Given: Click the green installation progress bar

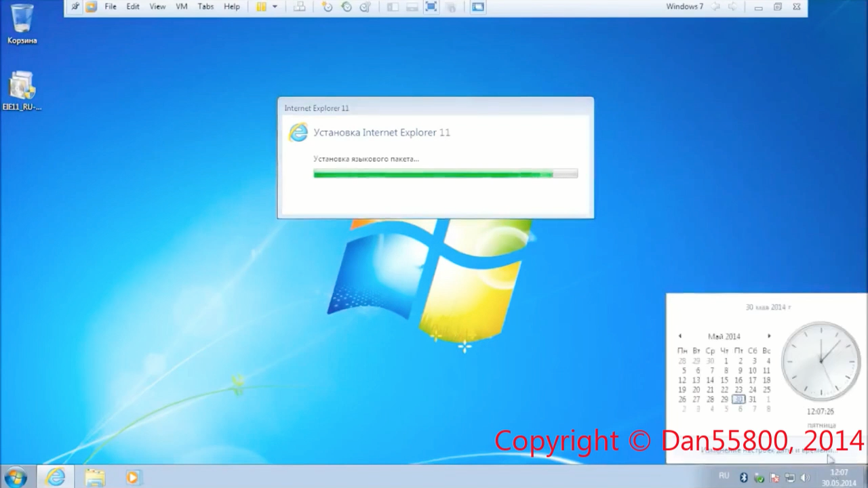Looking at the screenshot, I should point(446,174).
